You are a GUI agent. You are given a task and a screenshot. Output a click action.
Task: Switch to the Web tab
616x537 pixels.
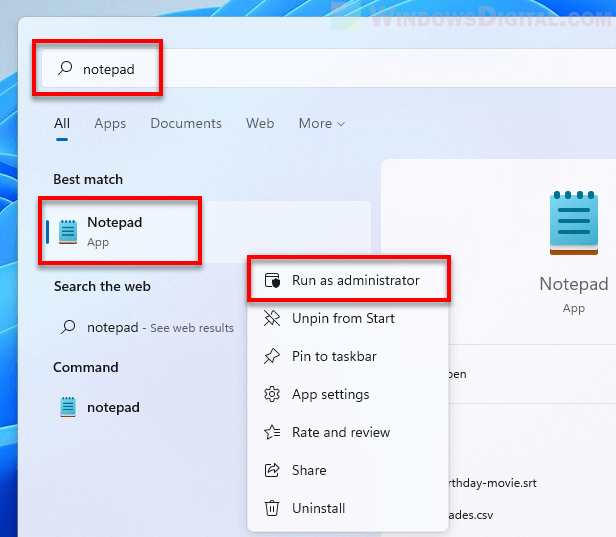coord(260,123)
